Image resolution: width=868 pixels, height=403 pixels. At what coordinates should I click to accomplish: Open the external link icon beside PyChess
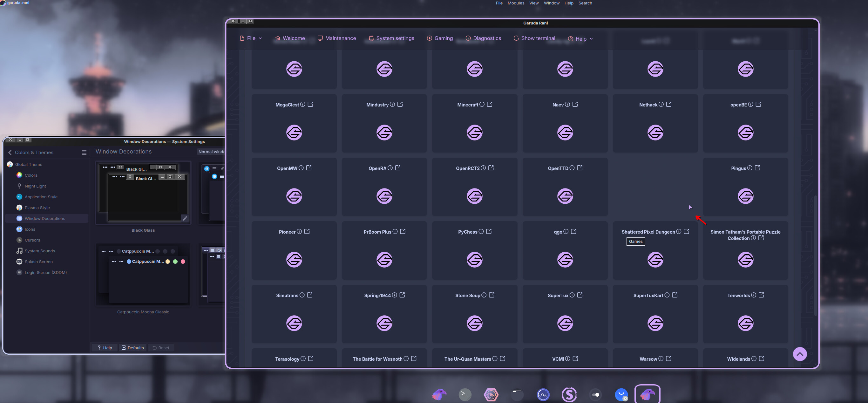(489, 231)
